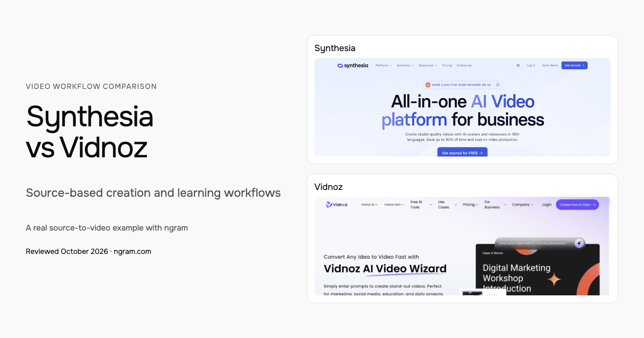Open the Vidnoz Gen dropdown
This screenshot has height=338, width=644.
(x=394, y=205)
